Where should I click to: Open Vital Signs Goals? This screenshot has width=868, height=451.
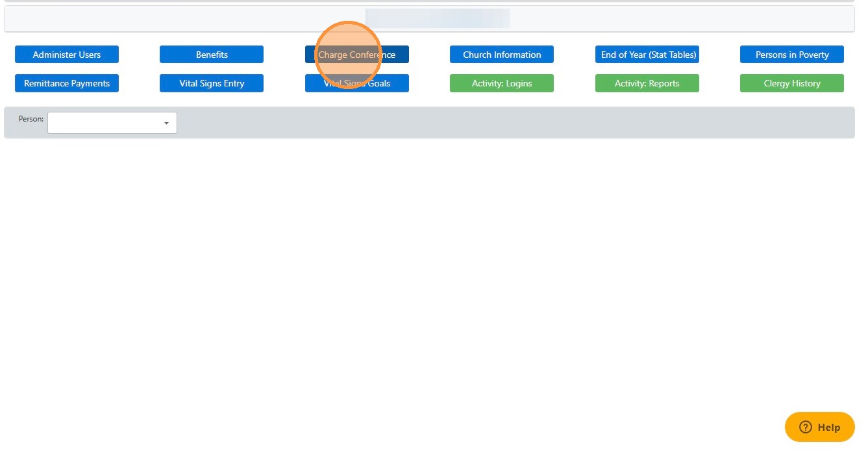coord(357,83)
